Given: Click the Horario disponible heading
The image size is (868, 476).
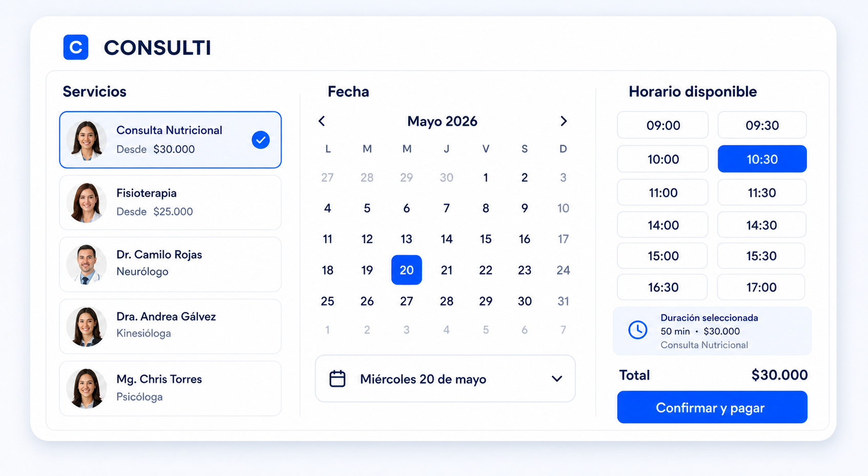Looking at the screenshot, I should pyautogui.click(x=693, y=92).
